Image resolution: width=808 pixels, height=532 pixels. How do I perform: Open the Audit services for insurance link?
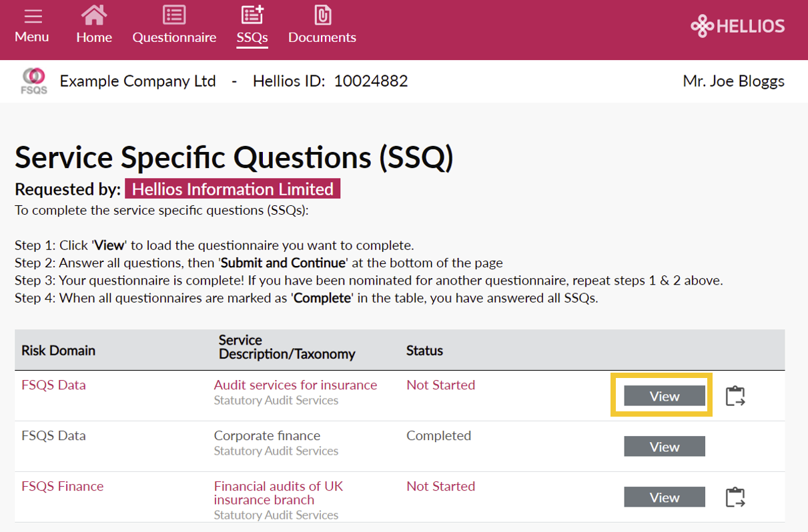pos(296,385)
